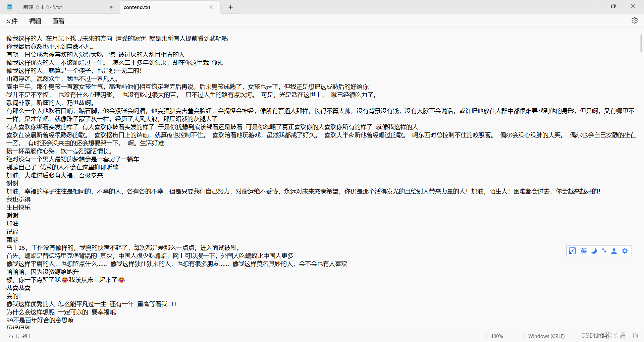The image size is (644, 342).
Task: Toggle the IME 英 language mode
Action: (584, 251)
